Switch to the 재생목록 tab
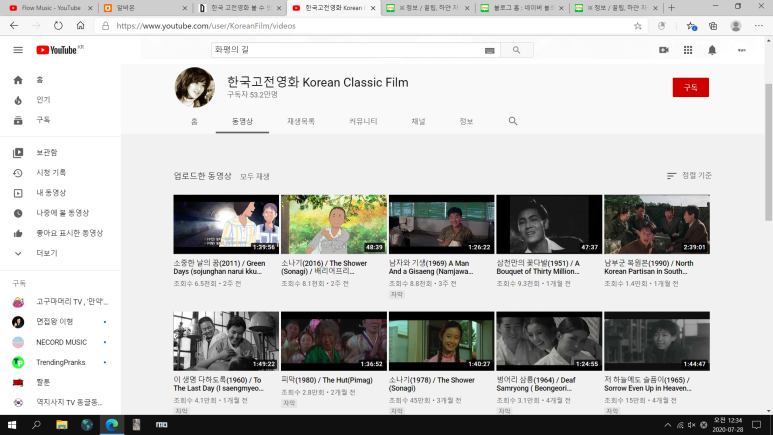 tap(301, 121)
